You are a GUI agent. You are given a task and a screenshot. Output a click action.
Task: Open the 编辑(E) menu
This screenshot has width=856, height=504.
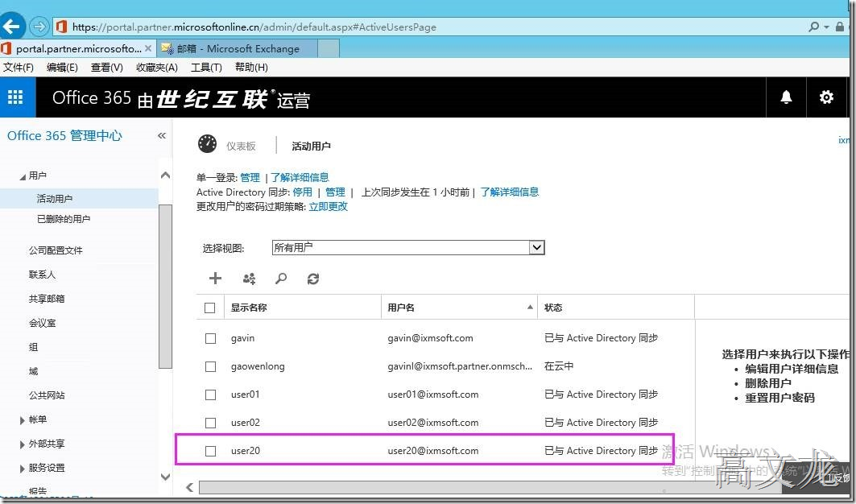[62, 67]
